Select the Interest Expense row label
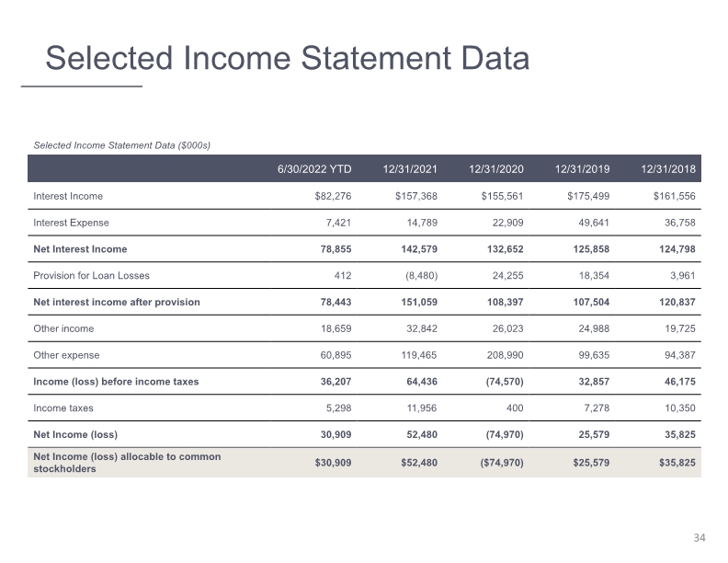 [71, 223]
